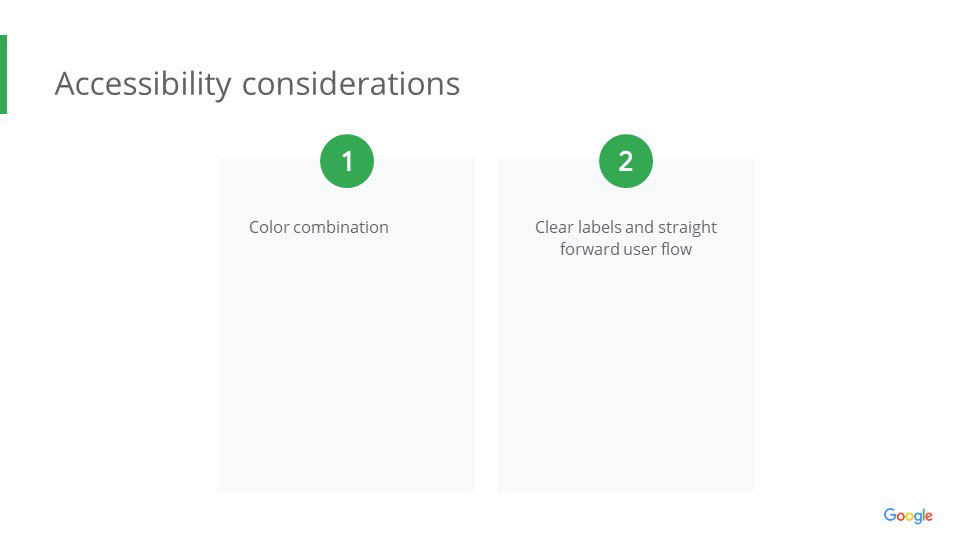The image size is (960, 540).
Task: Click the word user in second card
Action: [x=640, y=249]
